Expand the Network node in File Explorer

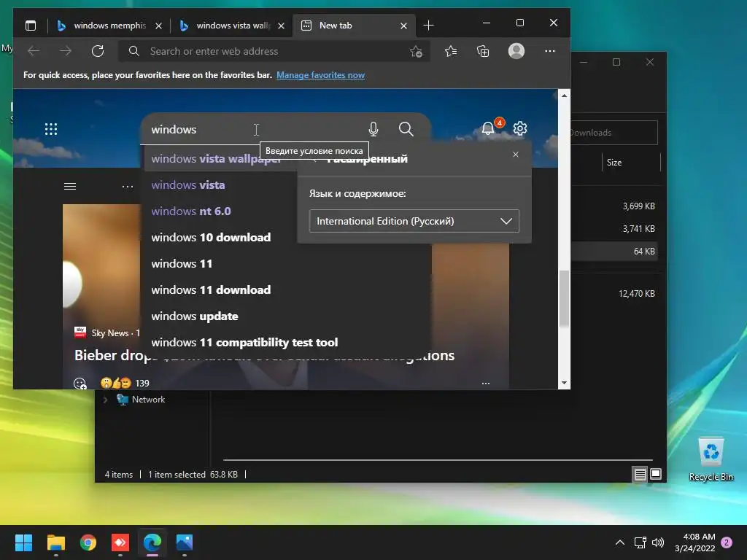click(105, 400)
